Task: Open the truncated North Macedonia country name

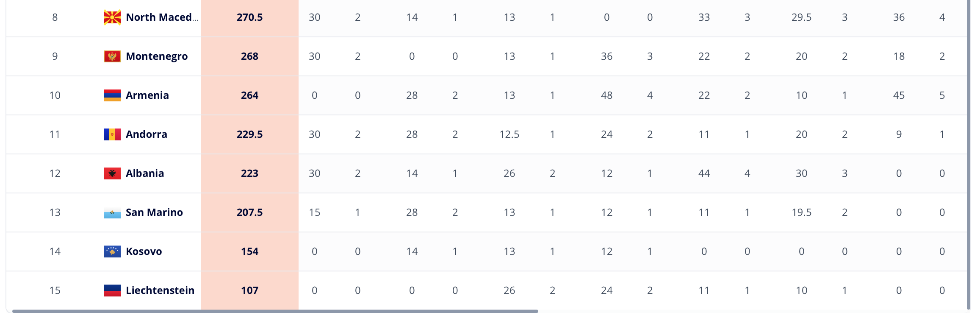Action: (162, 17)
